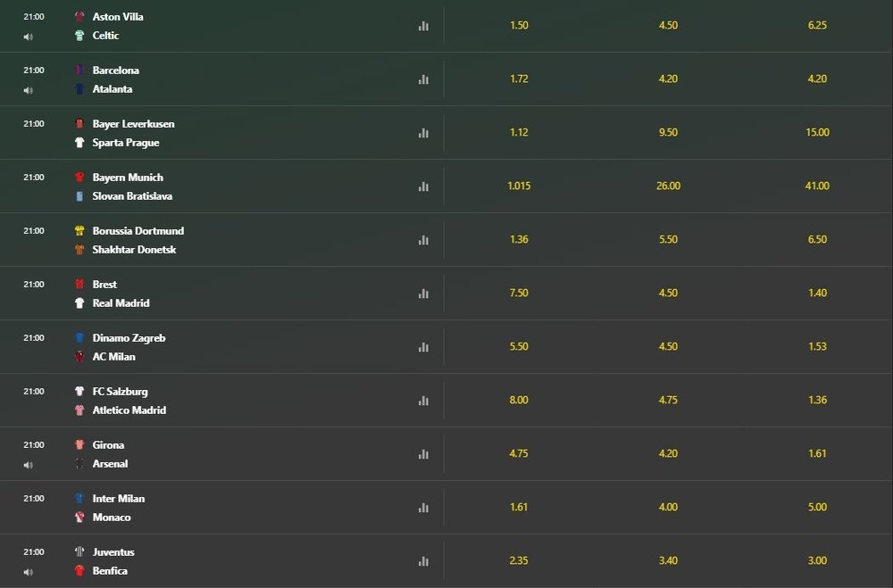Click speaker icon for Barcelona vs Atalanta
The image size is (893, 588).
point(28,90)
